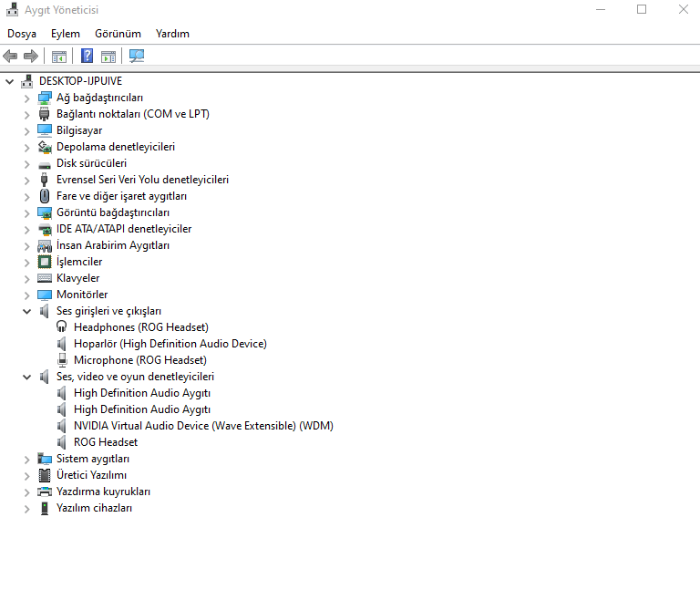Click the IDE ATA/ATAPI controller icon
Viewport: 700px width, 590px height.
[45, 229]
